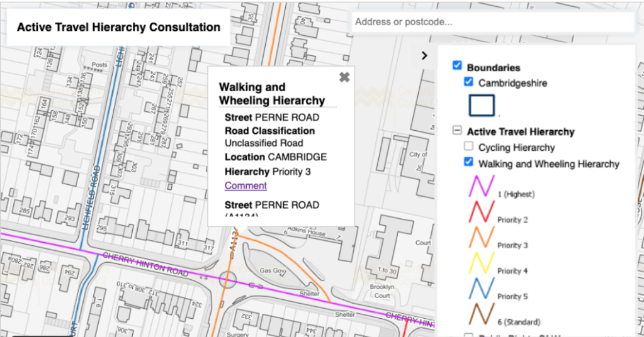This screenshot has width=644, height=337.
Task: Click the magenta 1 (Highest) legend icon
Action: [481, 186]
